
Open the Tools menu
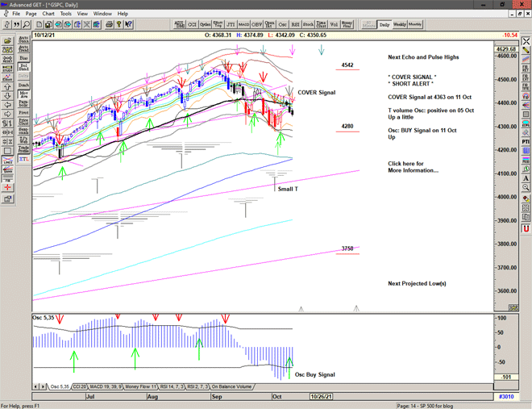[x=66, y=14]
